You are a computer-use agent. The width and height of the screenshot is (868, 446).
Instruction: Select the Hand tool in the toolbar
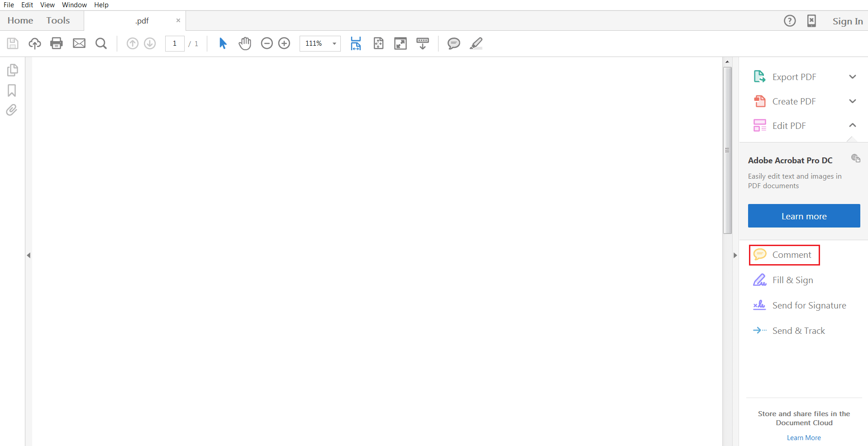(244, 43)
